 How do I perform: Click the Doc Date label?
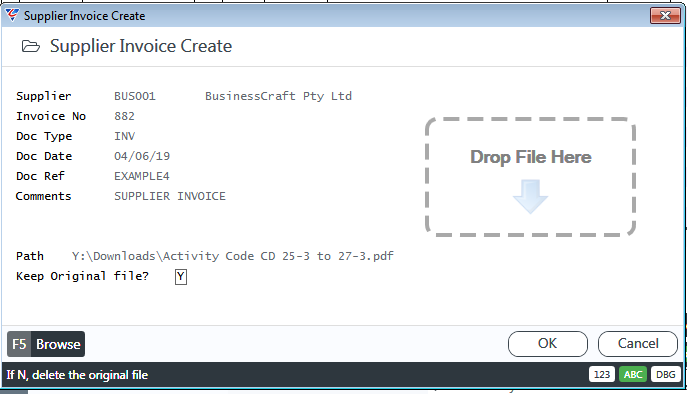click(44, 156)
